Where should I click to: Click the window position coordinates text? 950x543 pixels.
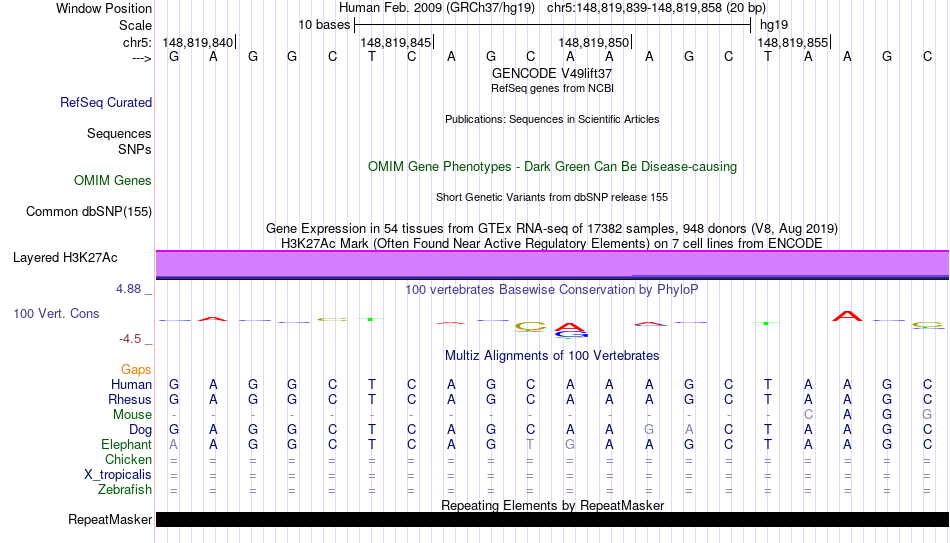pos(656,8)
